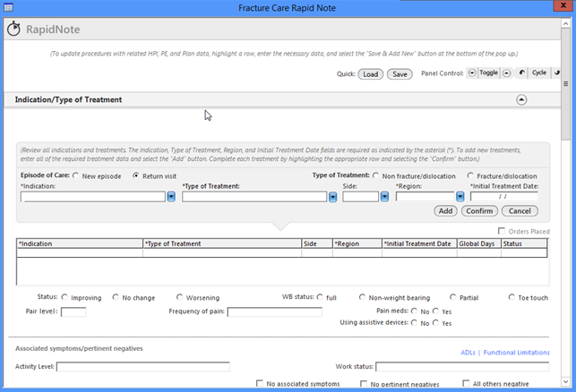Click the Side column header

(x=317, y=243)
